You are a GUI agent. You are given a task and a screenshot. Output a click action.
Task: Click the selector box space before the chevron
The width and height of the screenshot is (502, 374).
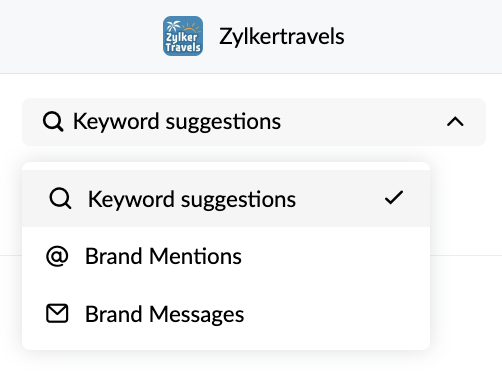click(x=363, y=122)
